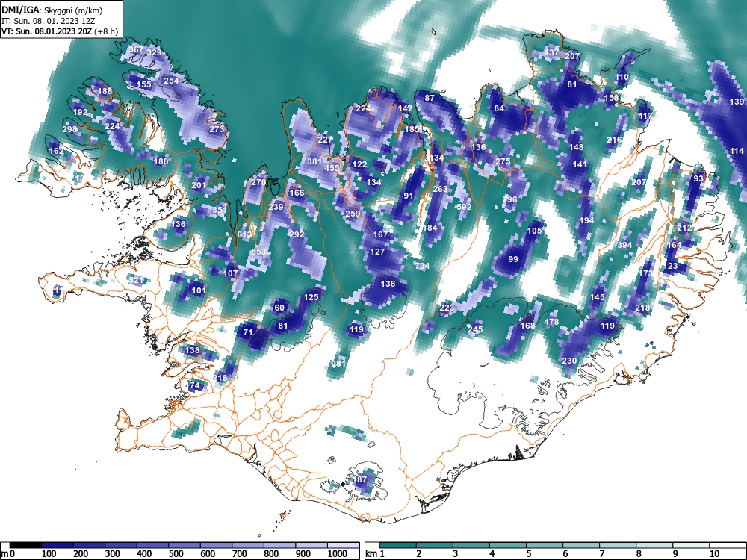The width and height of the screenshot is (747, 560).
Task: Select the dark blue 100–200 m legend swatch
Action: tap(58, 545)
